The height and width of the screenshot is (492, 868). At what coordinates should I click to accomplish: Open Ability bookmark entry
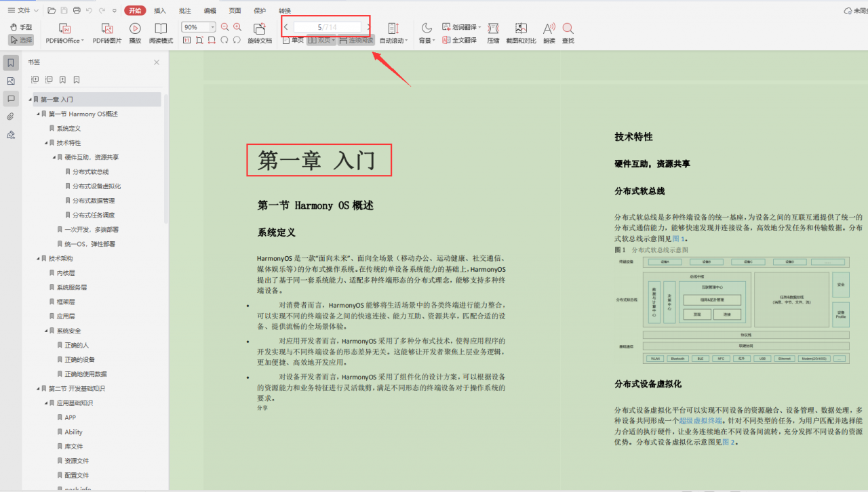(73, 432)
